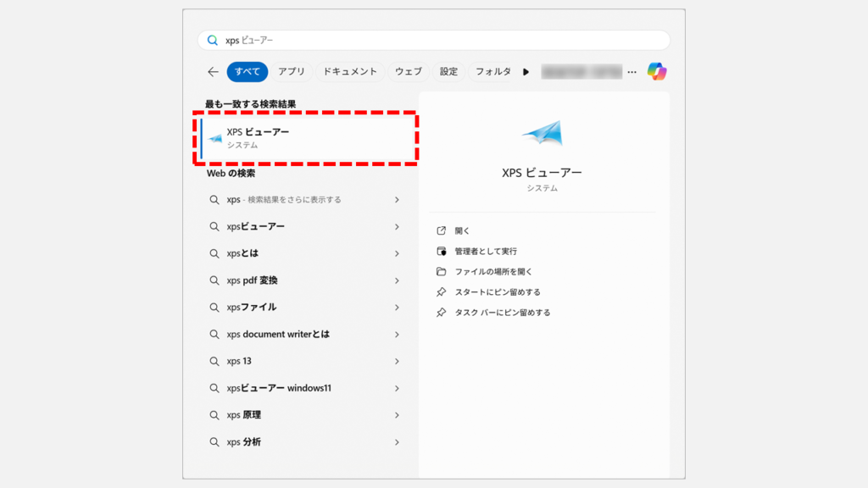The width and height of the screenshot is (868, 488).
Task: Expand chevron for xpsビューアー suggestion
Action: [397, 227]
